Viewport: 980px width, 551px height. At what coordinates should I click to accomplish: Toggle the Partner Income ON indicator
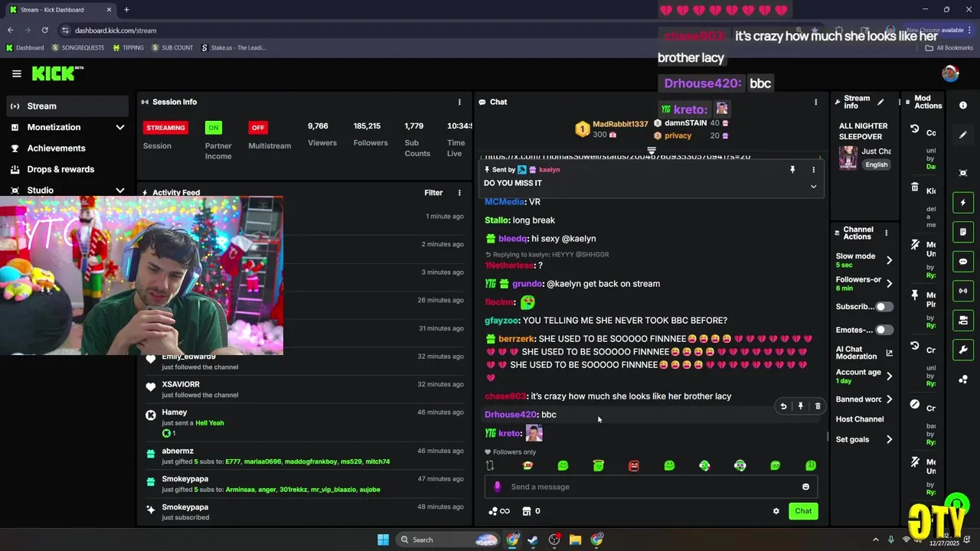pos(214,128)
